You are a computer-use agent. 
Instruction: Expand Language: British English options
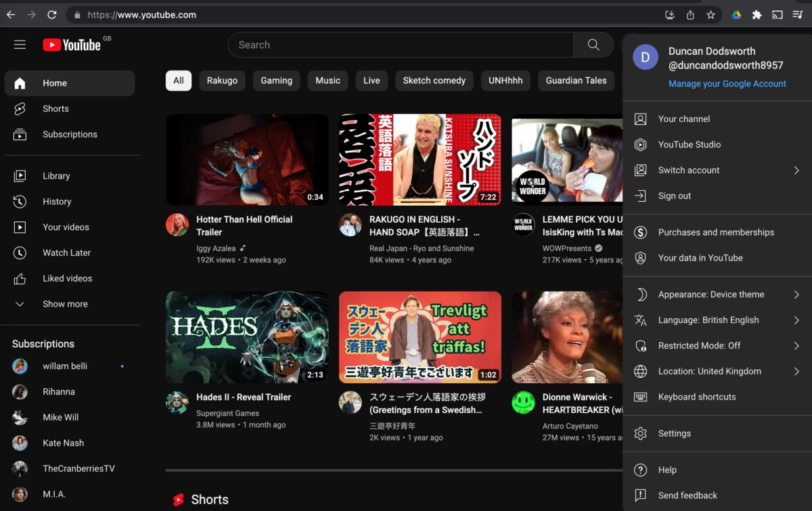pos(717,320)
